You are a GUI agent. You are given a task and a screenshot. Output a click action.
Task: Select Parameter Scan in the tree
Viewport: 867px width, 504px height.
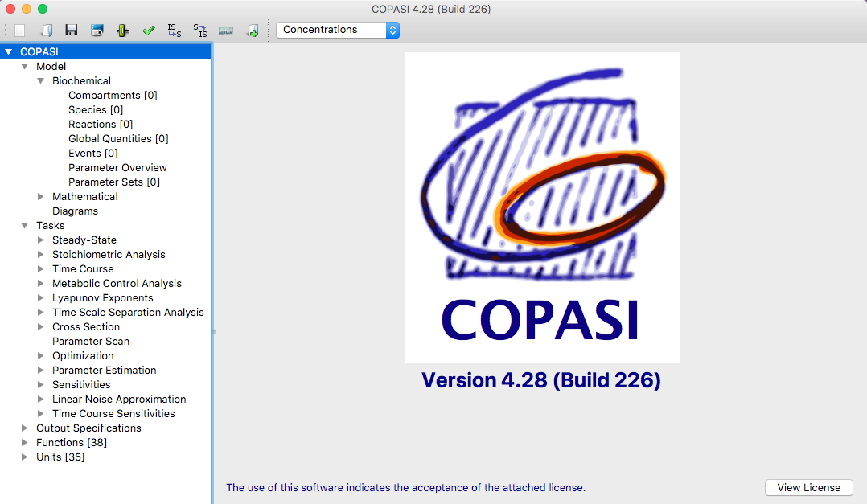pyautogui.click(x=91, y=342)
